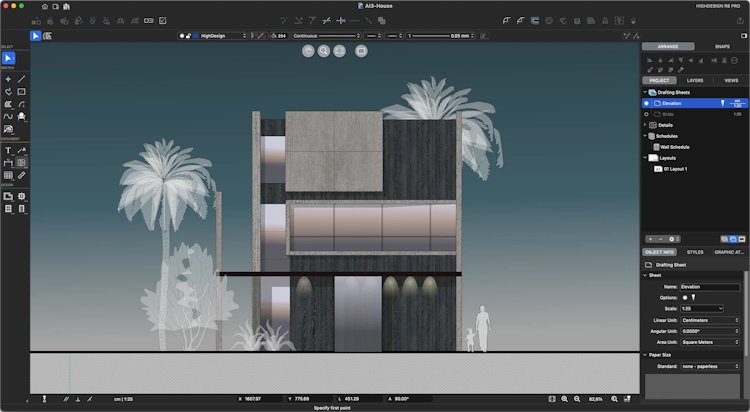The image size is (750, 412).
Task: Activate the pan hand button on canvas
Action: [x=307, y=49]
